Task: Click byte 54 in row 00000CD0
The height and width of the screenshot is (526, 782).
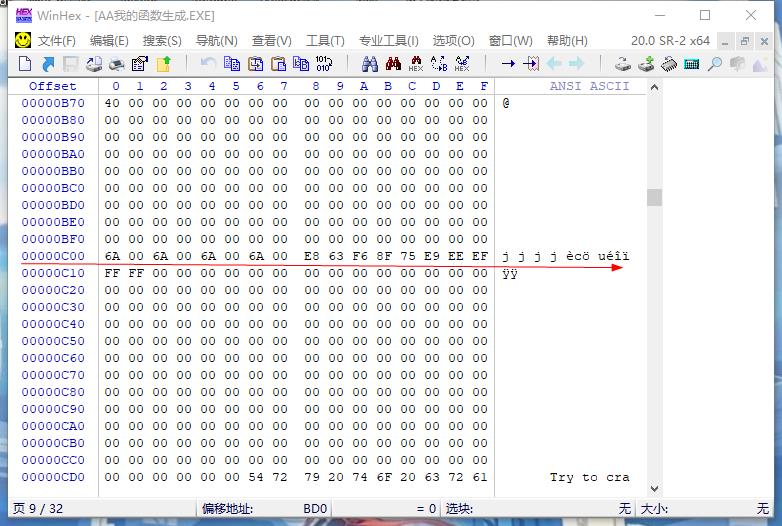Action: (256, 477)
